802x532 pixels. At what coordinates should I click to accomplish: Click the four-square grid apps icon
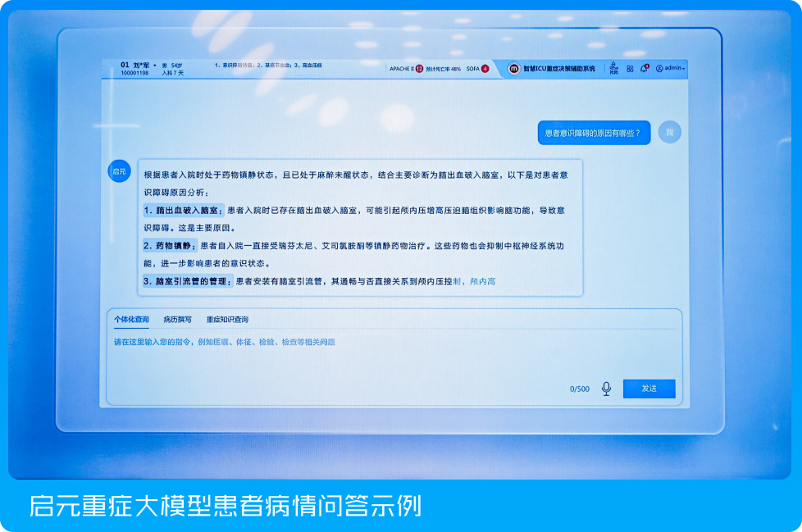click(x=630, y=69)
